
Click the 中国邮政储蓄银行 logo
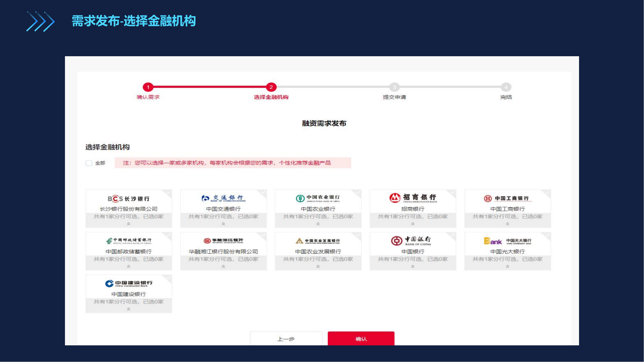(128, 241)
